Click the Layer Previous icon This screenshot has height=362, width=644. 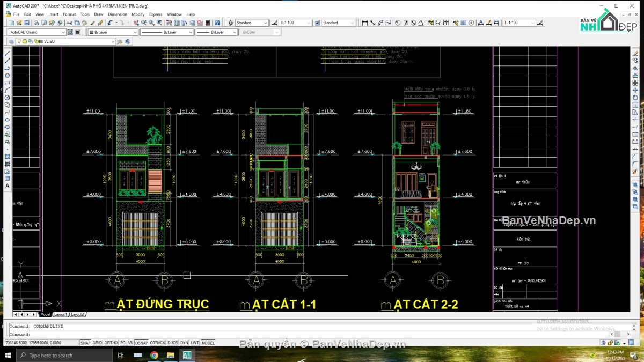click(x=127, y=41)
